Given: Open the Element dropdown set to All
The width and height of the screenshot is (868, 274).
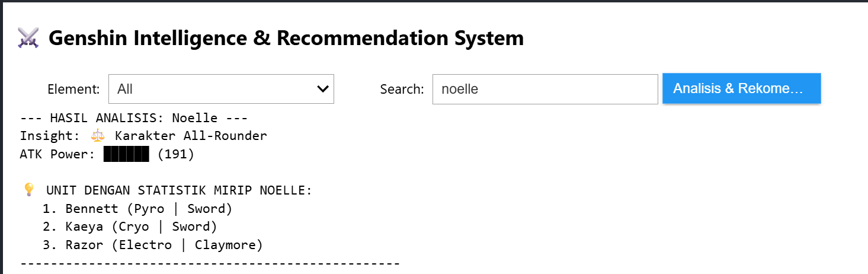Looking at the screenshot, I should pyautogui.click(x=220, y=89).
